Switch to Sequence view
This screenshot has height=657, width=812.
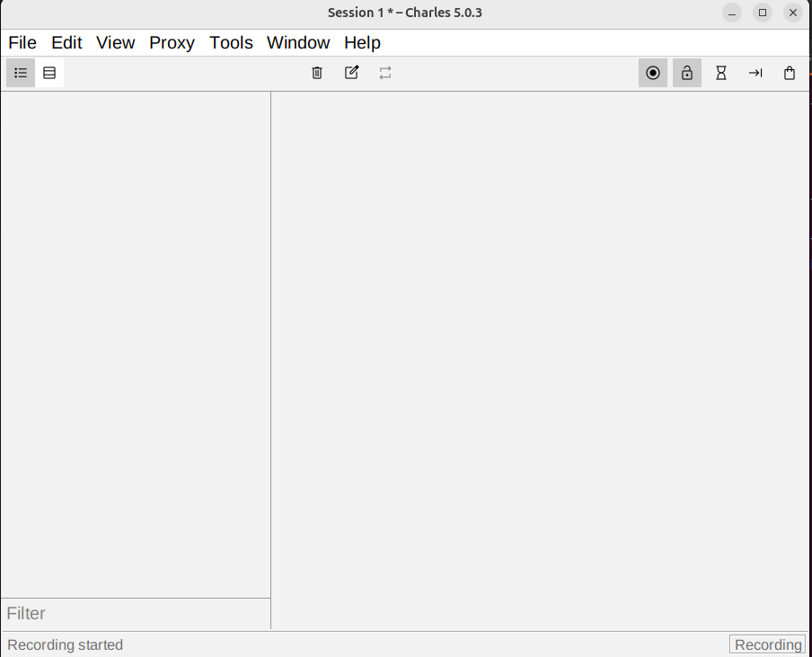pyautogui.click(x=49, y=73)
